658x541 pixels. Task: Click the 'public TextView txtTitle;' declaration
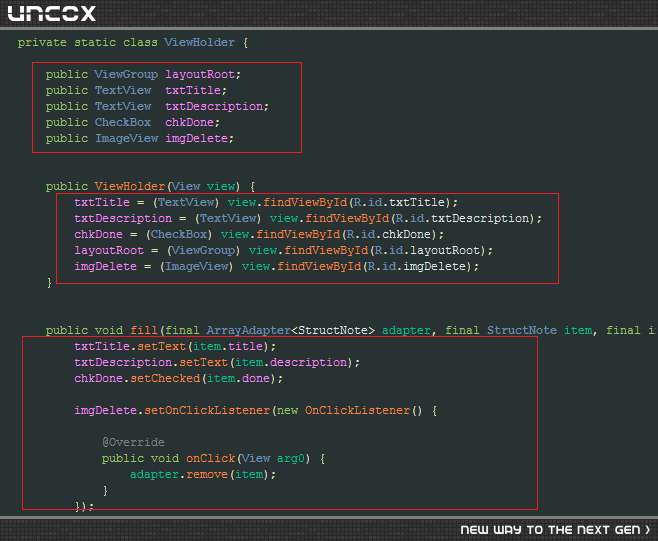136,90
